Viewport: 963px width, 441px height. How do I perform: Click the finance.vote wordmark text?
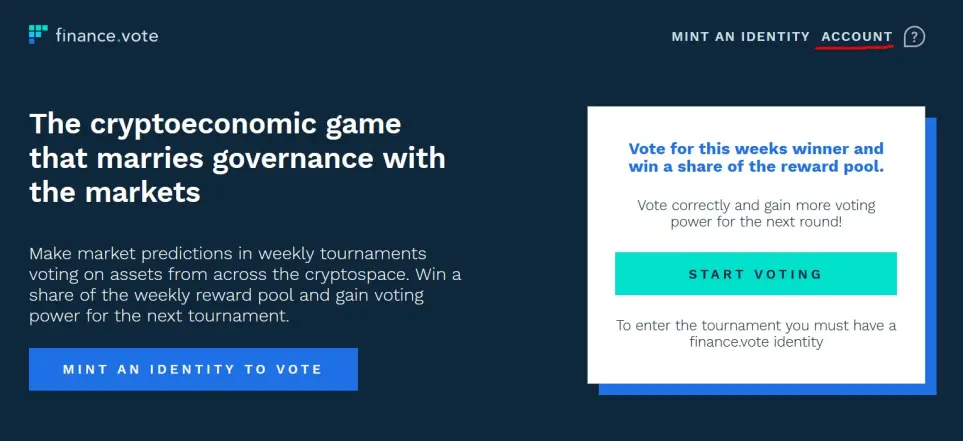click(107, 36)
